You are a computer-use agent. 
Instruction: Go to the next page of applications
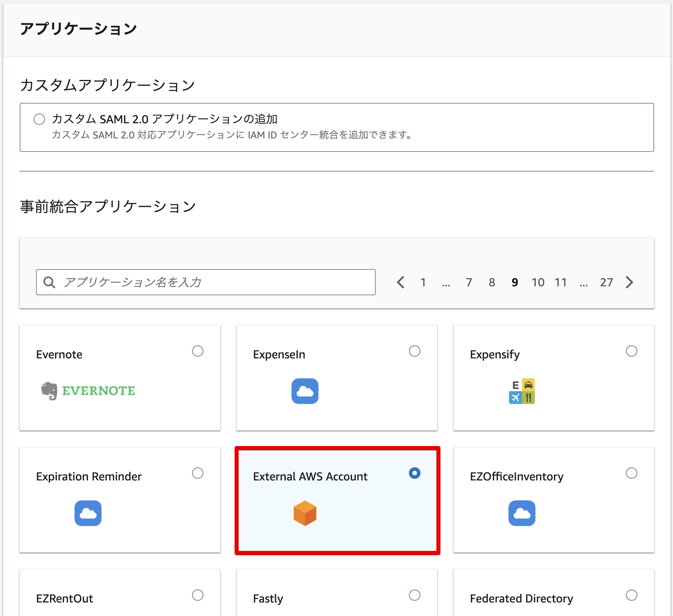click(x=630, y=282)
